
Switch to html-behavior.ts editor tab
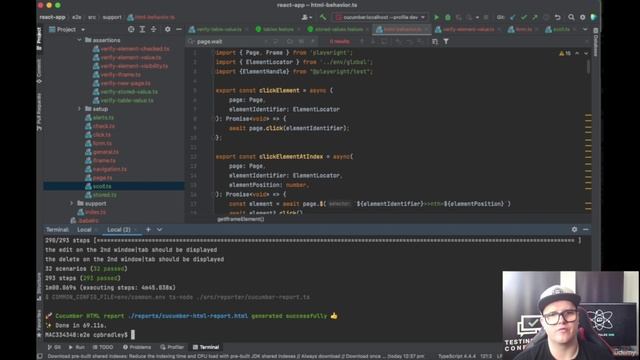pos(402,29)
